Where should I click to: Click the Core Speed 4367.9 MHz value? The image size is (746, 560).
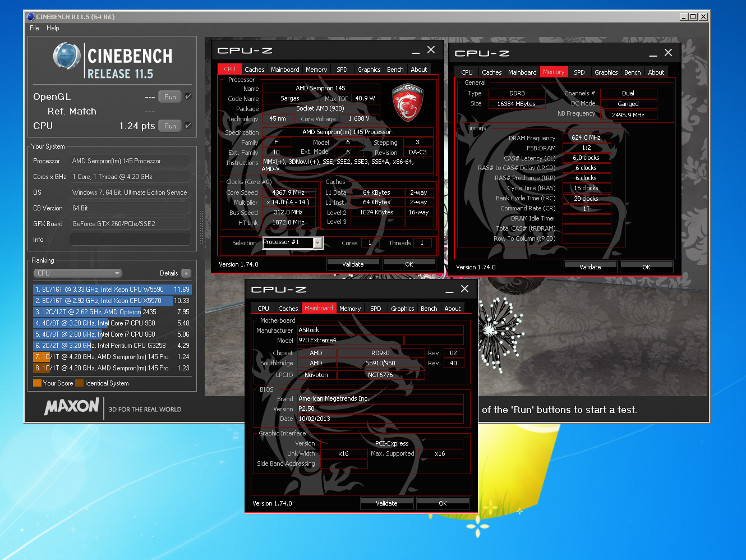pos(288,192)
